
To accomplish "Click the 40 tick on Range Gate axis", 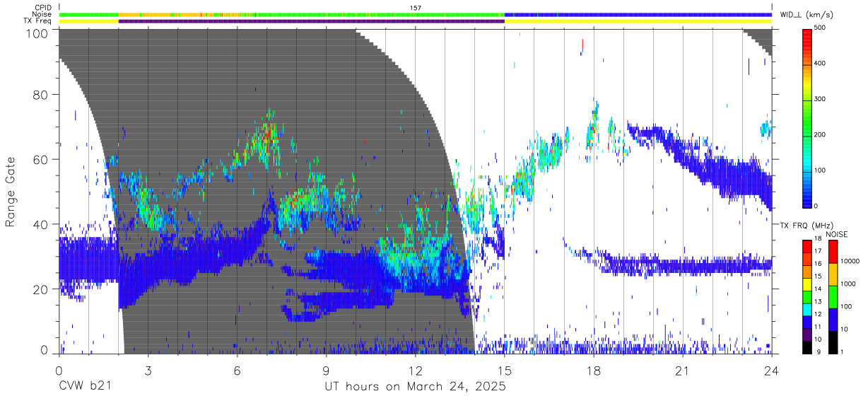I will point(41,225).
